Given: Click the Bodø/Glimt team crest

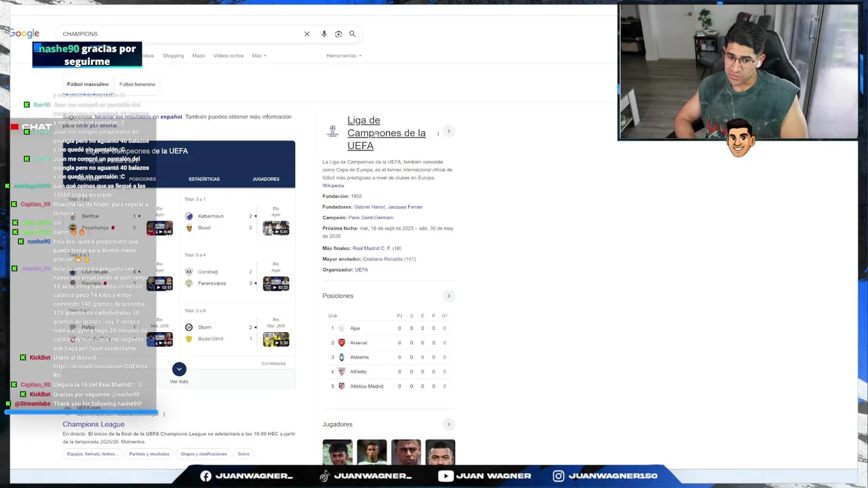Looking at the screenshot, I should coord(189,339).
